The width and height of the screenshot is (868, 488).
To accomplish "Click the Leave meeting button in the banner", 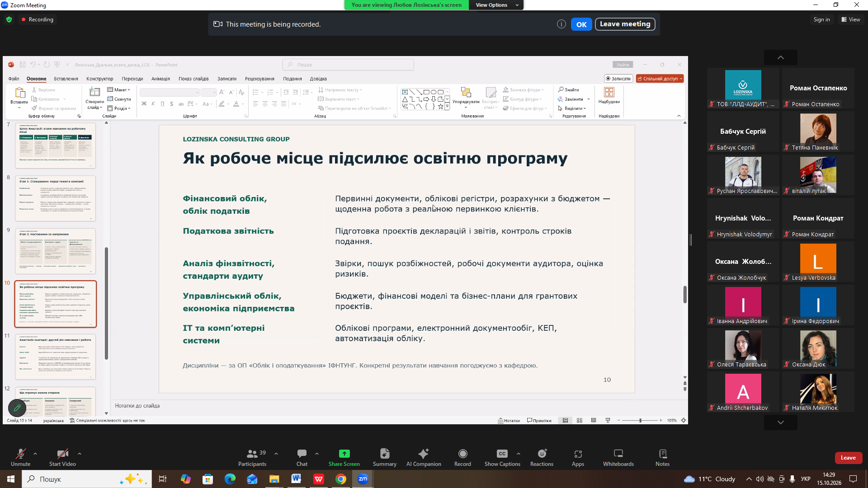I will click(x=625, y=24).
